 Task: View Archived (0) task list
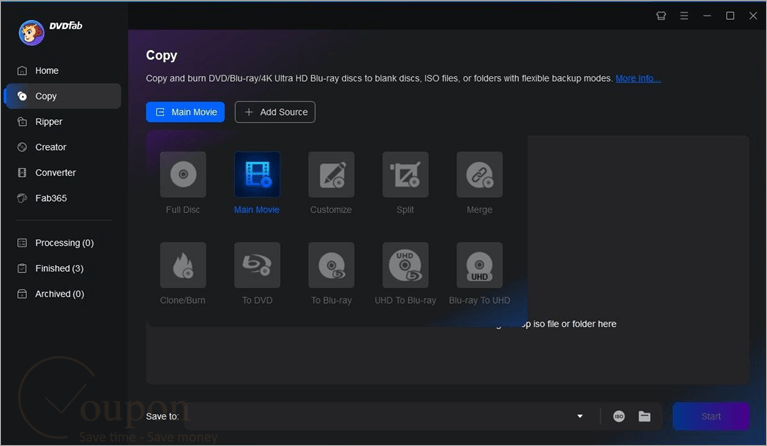[63, 293]
